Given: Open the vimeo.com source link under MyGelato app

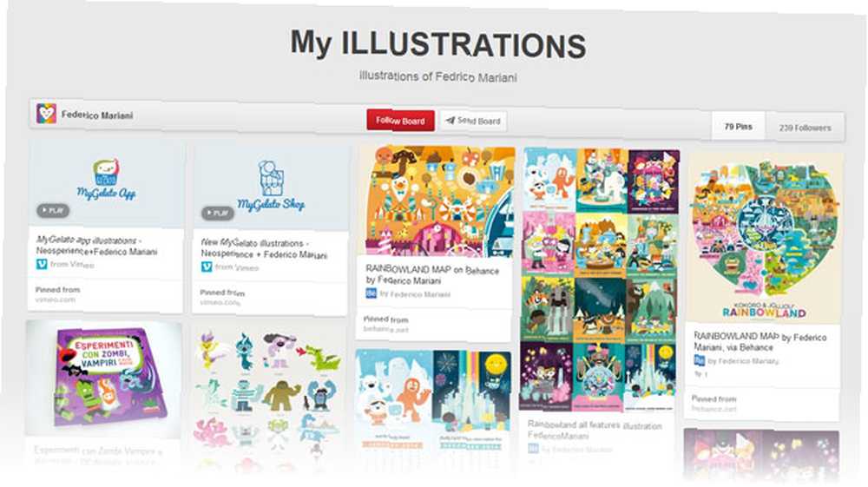Looking at the screenshot, I should coord(55,299).
